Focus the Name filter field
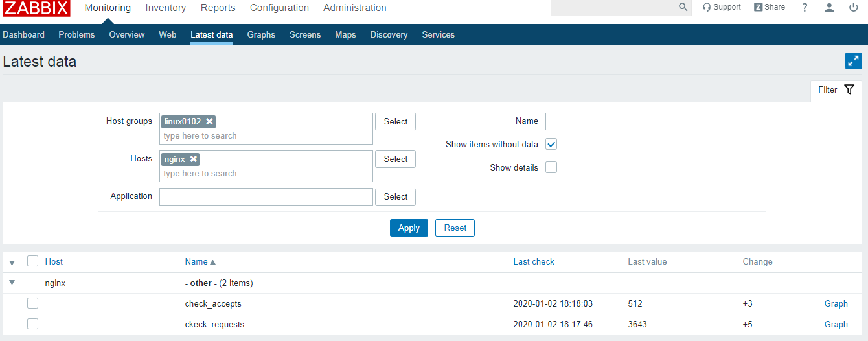868x341 pixels. (652, 121)
